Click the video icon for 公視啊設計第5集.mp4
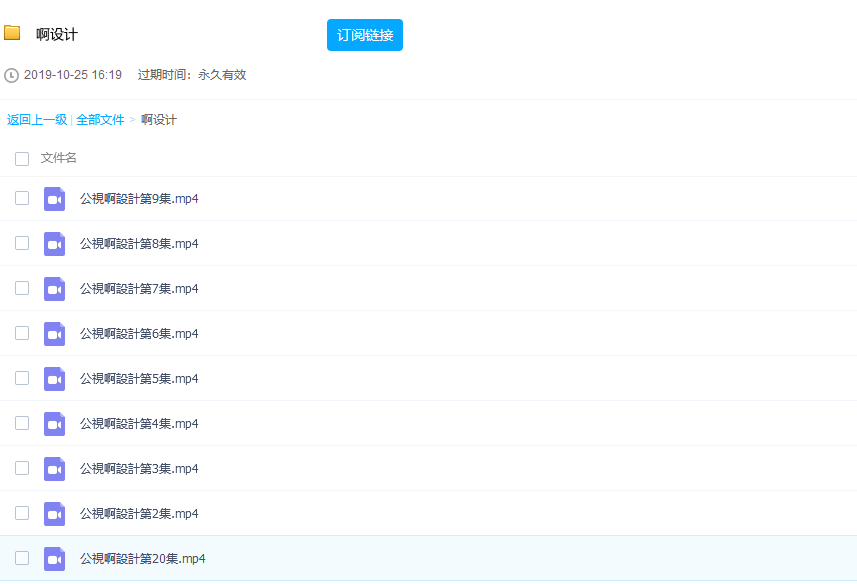 click(54, 379)
